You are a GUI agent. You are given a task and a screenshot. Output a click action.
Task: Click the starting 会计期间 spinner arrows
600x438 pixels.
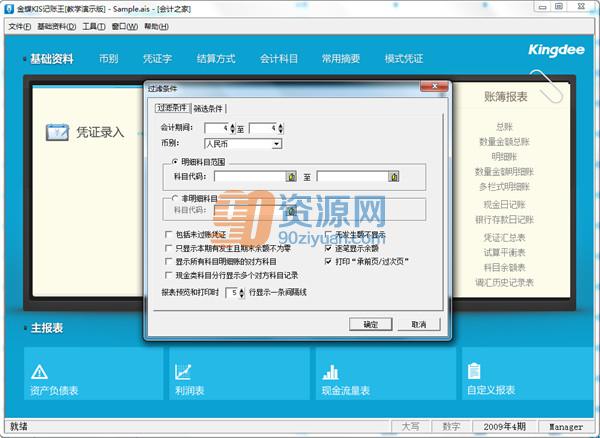click(x=233, y=128)
